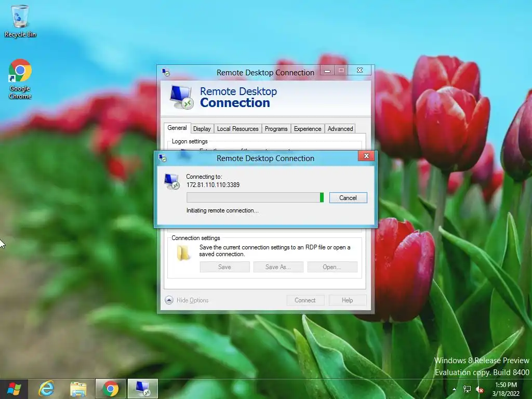Viewport: 532px width, 399px height.
Task: Collapse with the Hide Options arrow
Action: pyautogui.click(x=169, y=300)
